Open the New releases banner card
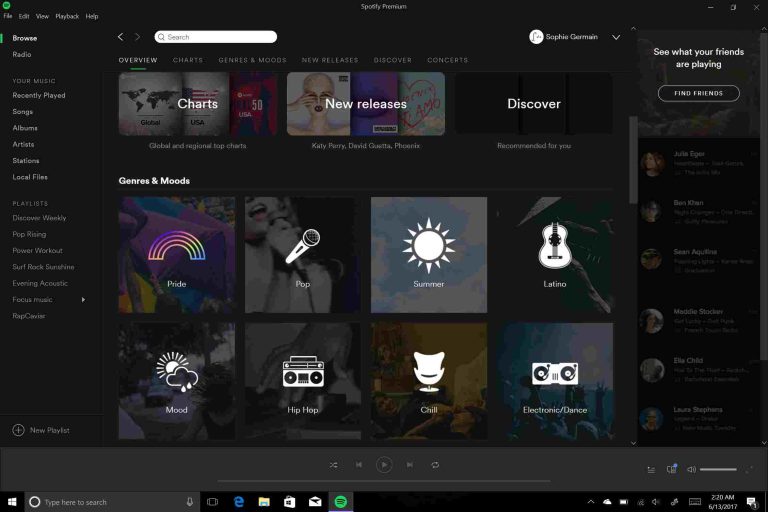This screenshot has width=768, height=512. point(366,104)
